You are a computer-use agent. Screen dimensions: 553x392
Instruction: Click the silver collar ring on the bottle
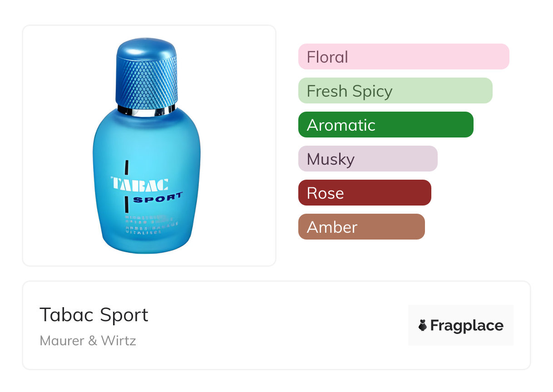(146, 110)
